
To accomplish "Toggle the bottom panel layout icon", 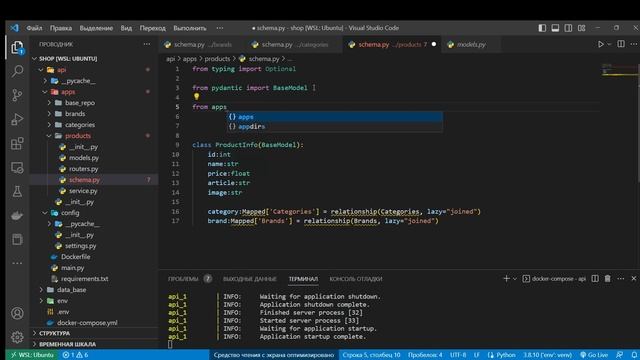I will pos(555,28).
